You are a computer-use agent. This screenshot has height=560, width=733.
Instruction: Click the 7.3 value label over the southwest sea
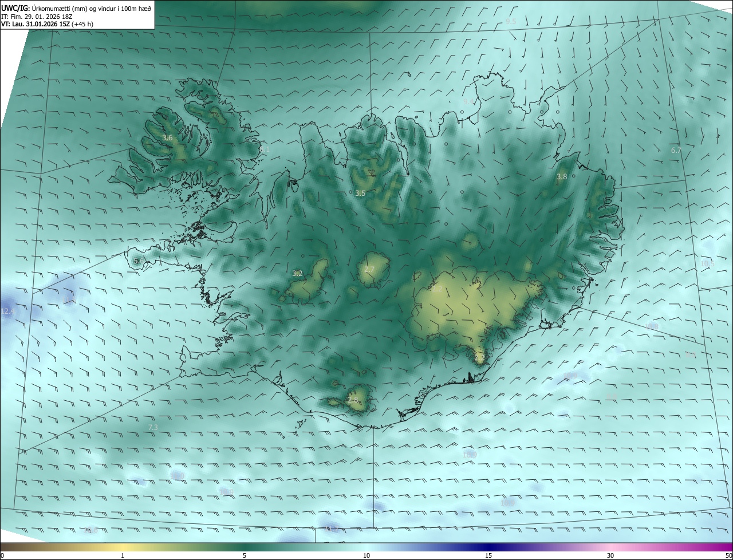(153, 428)
